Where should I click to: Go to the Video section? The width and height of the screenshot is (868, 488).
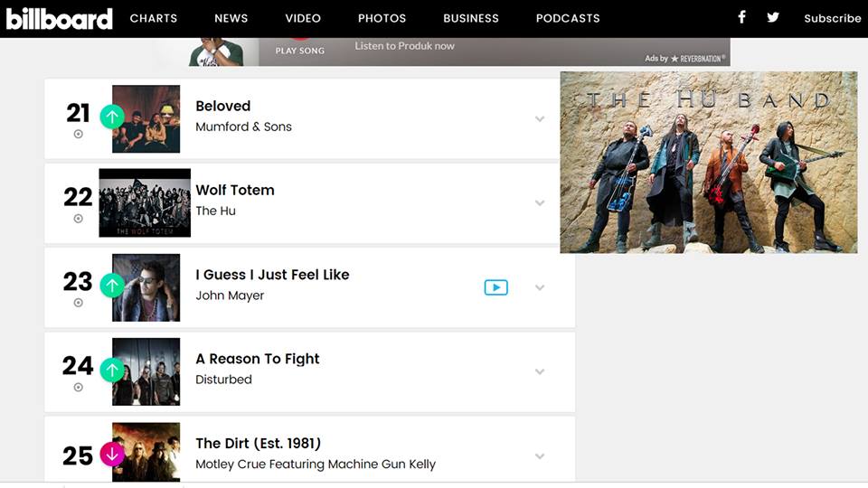(303, 18)
